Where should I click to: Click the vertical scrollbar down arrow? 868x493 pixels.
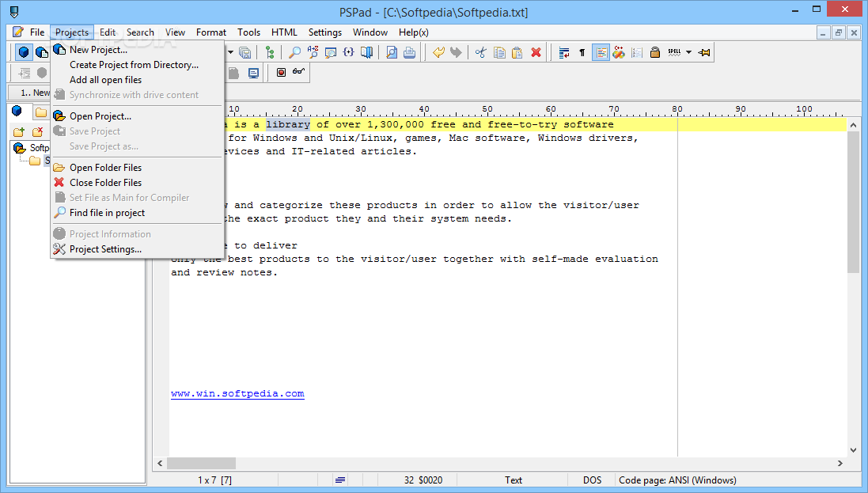tap(853, 449)
